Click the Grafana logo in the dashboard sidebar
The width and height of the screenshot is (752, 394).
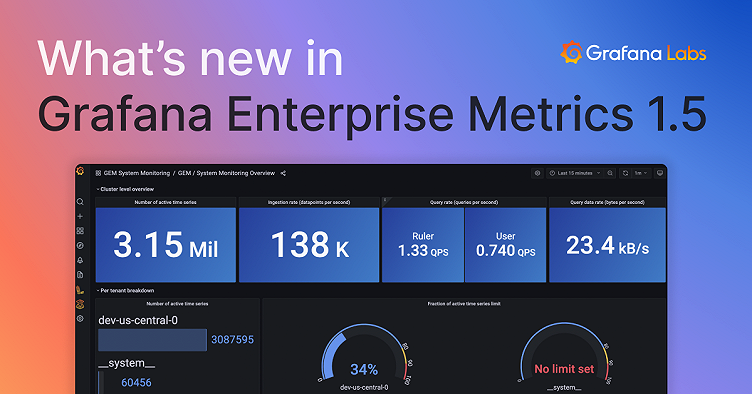pos(80,171)
